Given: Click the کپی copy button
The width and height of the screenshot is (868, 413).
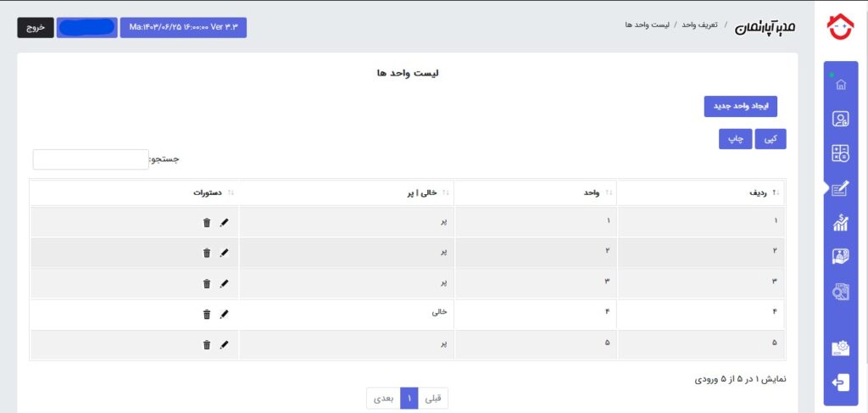Looking at the screenshot, I should 770,139.
